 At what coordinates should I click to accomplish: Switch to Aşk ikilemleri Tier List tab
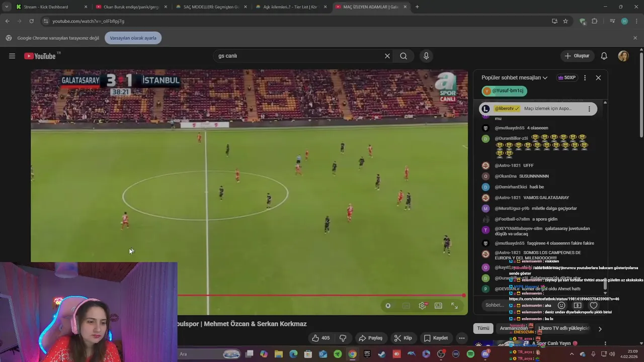pos(291,7)
